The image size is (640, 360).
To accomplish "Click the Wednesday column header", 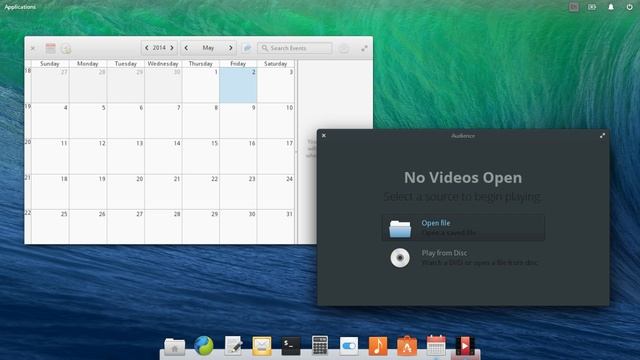I will [163, 64].
